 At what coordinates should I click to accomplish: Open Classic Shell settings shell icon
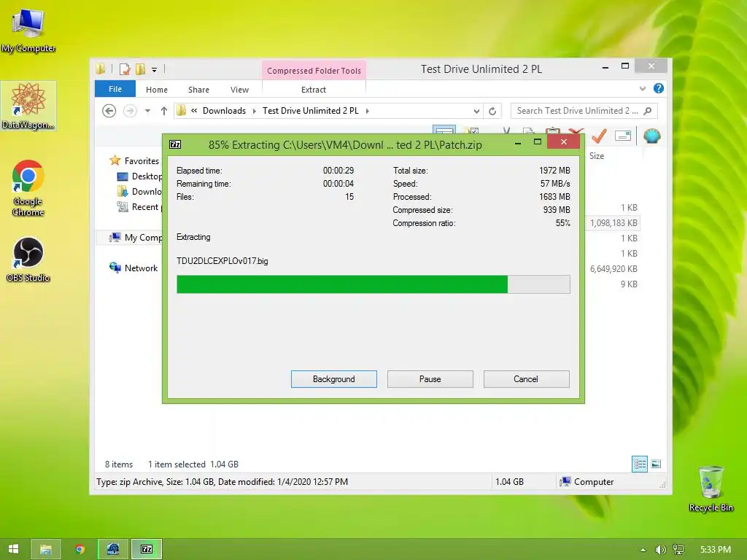click(x=651, y=136)
